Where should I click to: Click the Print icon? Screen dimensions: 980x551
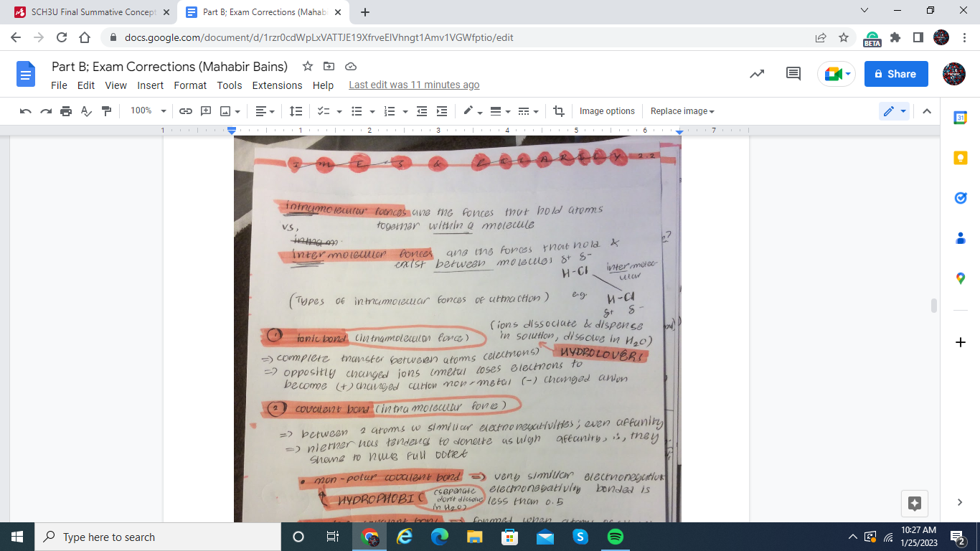pos(66,111)
